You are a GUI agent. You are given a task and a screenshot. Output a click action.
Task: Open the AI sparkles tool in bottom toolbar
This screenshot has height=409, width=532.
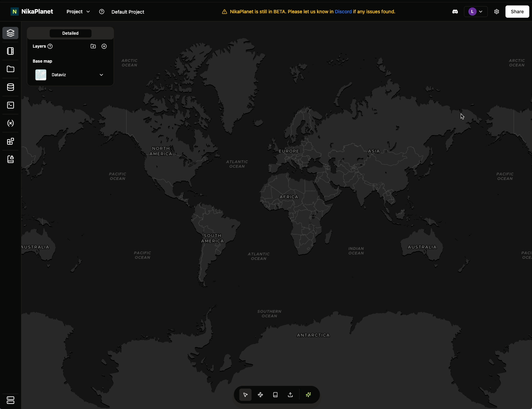pyautogui.click(x=308, y=395)
